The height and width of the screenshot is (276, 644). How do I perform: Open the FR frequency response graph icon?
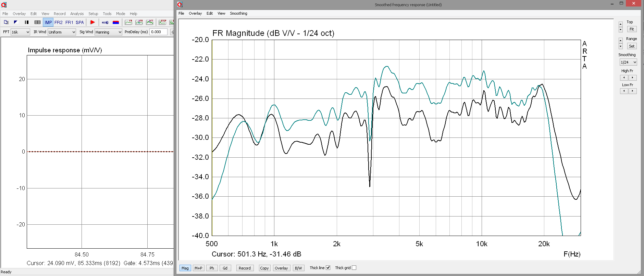tap(128, 22)
